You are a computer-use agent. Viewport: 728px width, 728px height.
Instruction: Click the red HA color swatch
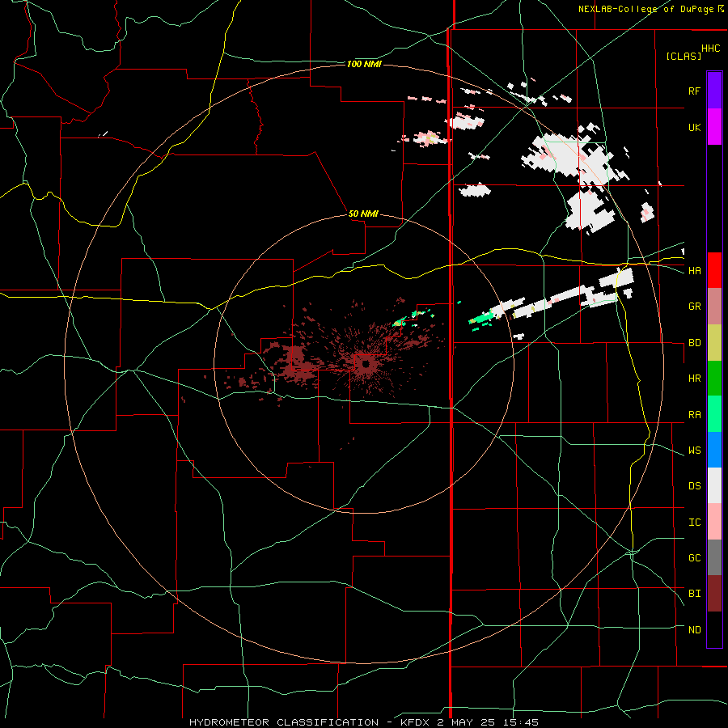click(x=714, y=270)
